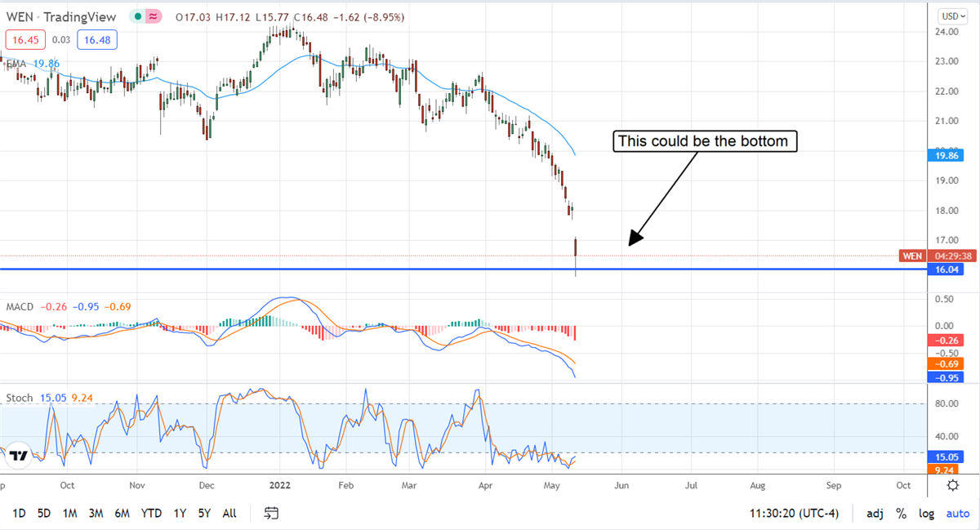Open chart settings gear icon
Screen dimensions: 980x530
pyautogui.click(x=953, y=484)
